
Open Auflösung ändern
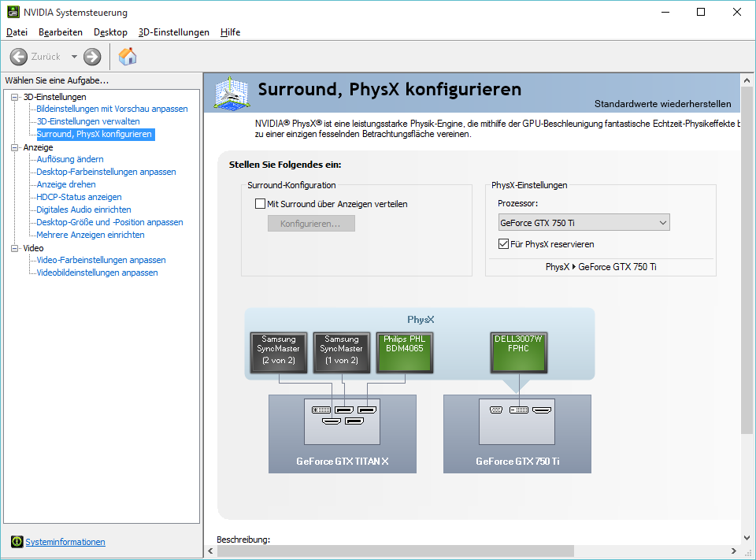70,158
